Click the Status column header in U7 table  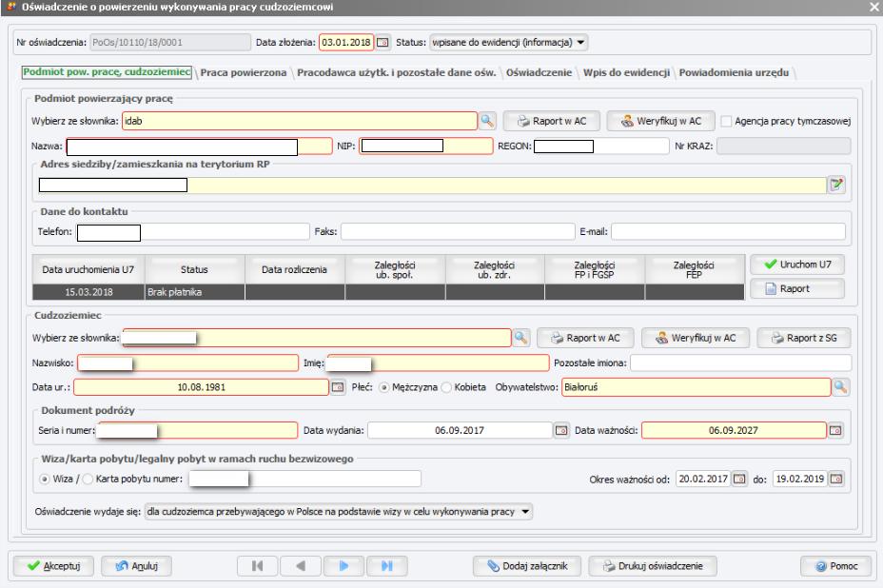coord(195,270)
